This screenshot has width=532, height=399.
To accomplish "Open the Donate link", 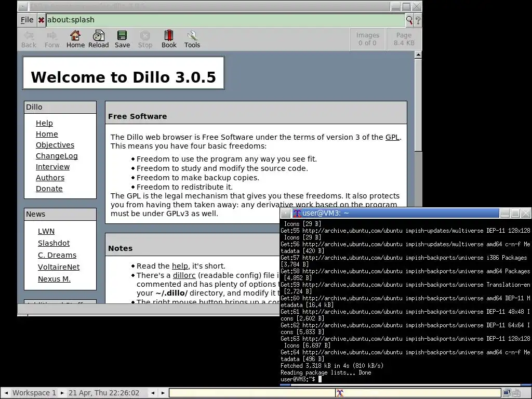I will click(x=49, y=188).
